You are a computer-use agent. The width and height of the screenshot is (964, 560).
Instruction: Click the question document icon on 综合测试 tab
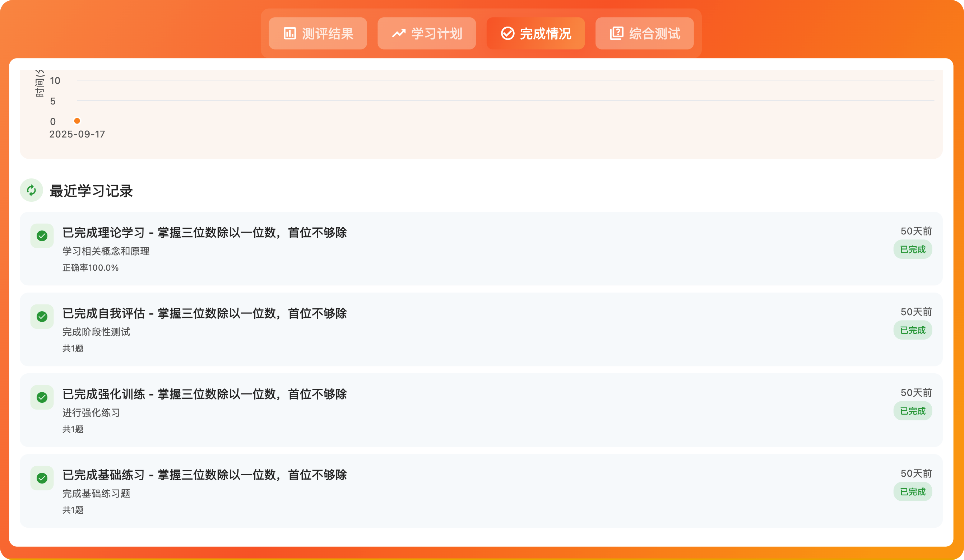616,34
